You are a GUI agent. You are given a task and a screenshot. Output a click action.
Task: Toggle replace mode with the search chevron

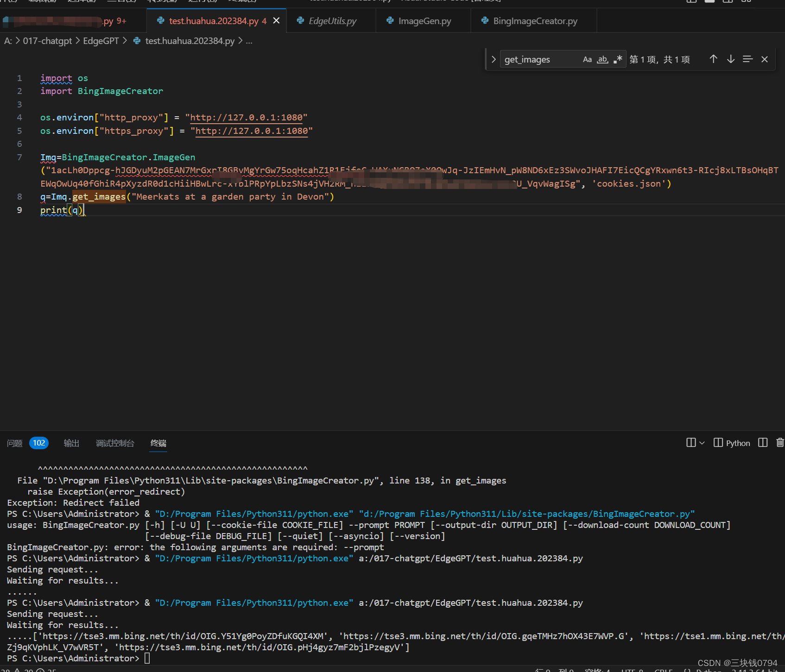click(x=493, y=59)
